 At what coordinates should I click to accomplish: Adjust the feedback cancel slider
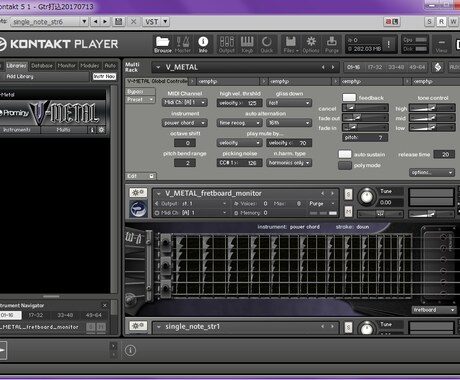tap(365, 108)
